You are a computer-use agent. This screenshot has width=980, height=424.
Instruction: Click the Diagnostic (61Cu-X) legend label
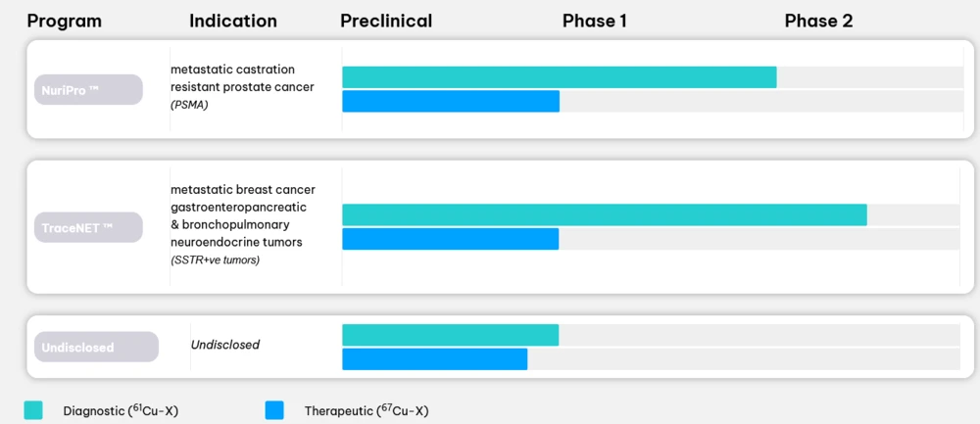click(121, 411)
